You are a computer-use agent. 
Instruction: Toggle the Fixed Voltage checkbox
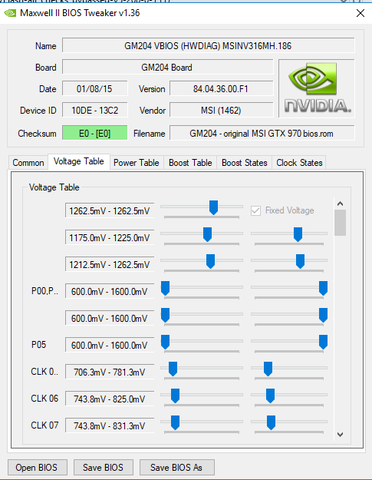(x=256, y=211)
